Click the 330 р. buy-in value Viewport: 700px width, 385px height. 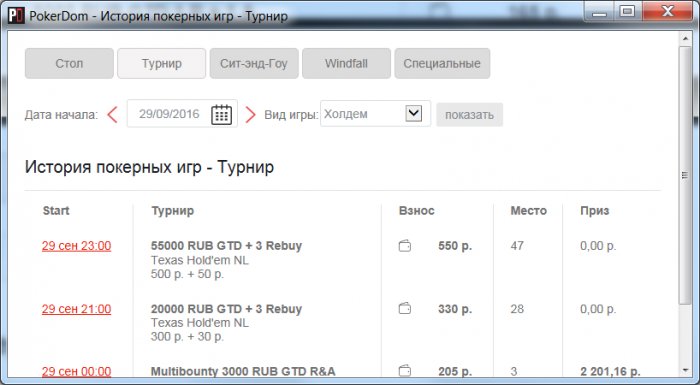455,309
